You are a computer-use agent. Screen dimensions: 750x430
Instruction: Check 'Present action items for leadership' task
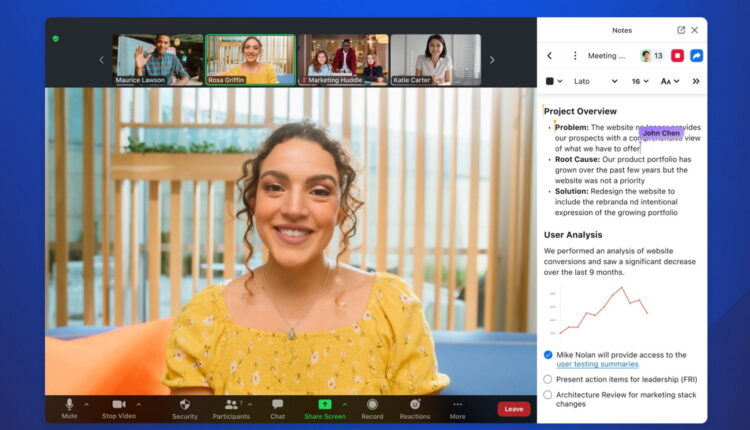(x=548, y=380)
